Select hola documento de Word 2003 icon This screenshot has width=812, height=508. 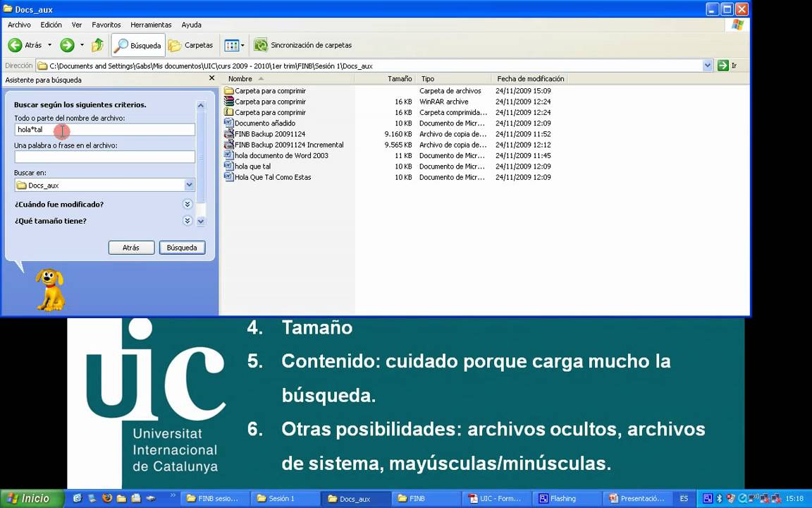click(x=229, y=155)
